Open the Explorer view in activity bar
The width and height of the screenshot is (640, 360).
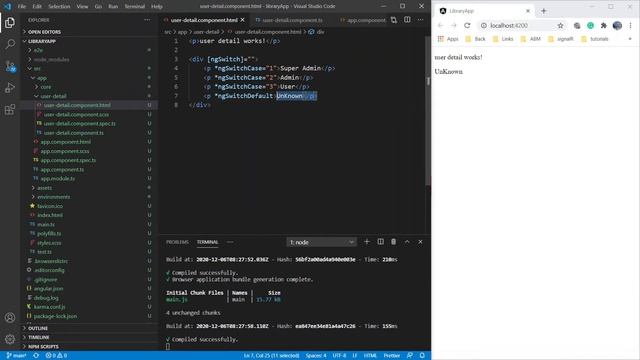[x=10, y=22]
